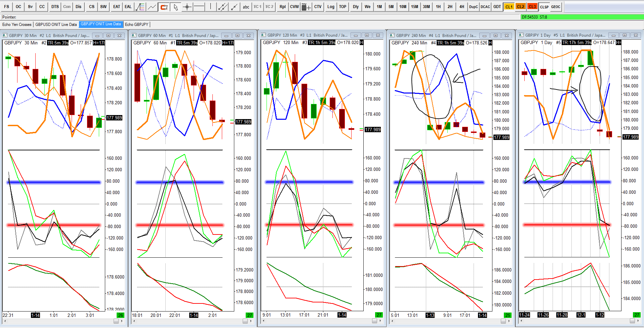Select the vertical line drawing tool
The width and height of the screenshot is (644, 328).
point(211,7)
